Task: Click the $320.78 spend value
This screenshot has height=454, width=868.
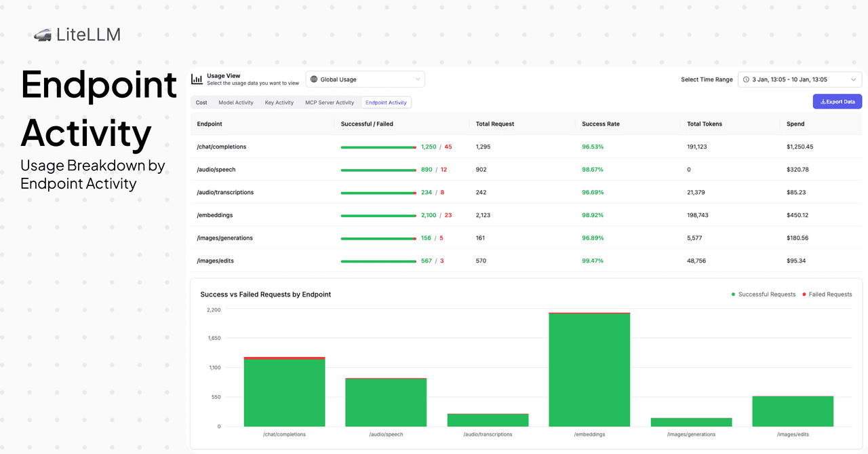Action: point(797,170)
